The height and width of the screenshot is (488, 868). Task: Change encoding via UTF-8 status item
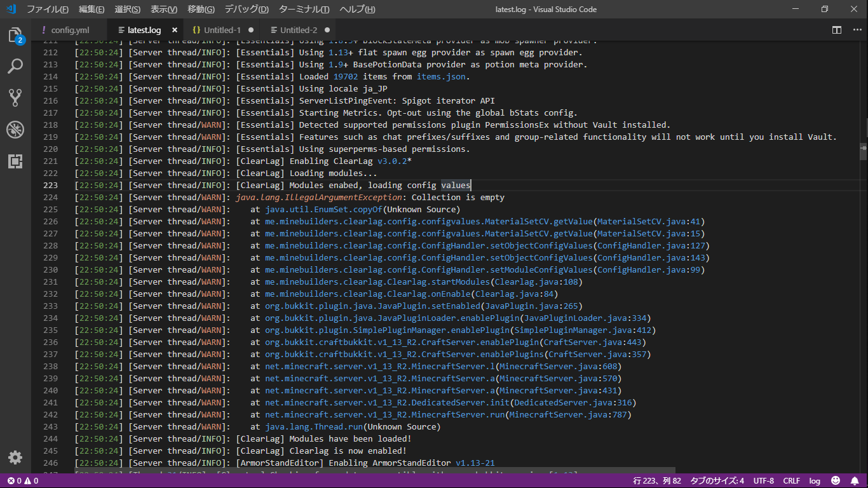click(764, 481)
